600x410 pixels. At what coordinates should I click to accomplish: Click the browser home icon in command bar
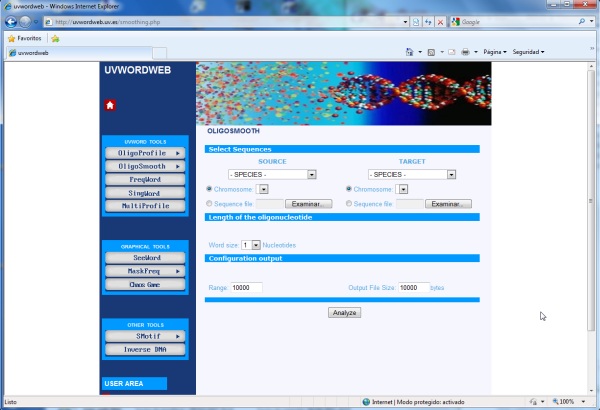coord(411,52)
